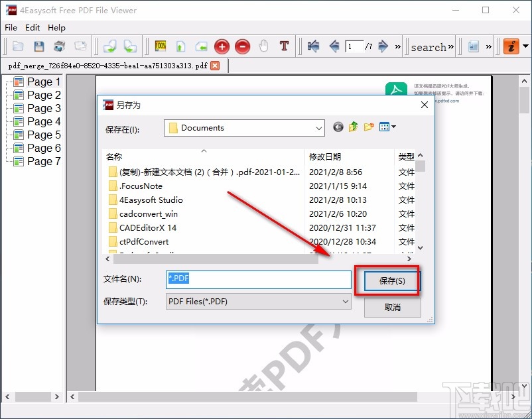
Task: Open the File menu
Action: 10,28
